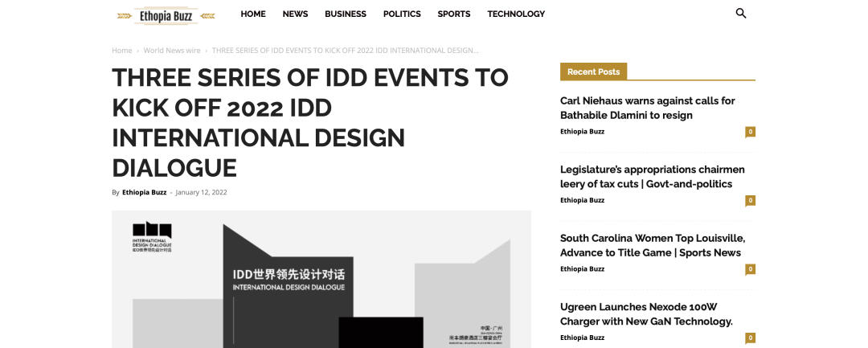Screen dimensions: 868x348
Task: Open the comment count on the Carl Niehaus post
Action: tap(750, 132)
